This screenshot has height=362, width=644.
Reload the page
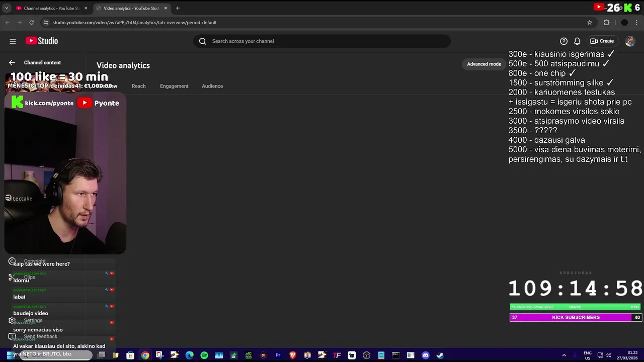tap(31, 23)
